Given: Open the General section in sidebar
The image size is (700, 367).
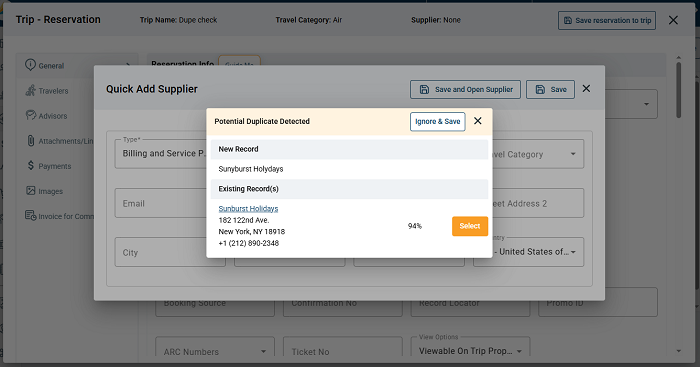Looking at the screenshot, I should click(77, 66).
